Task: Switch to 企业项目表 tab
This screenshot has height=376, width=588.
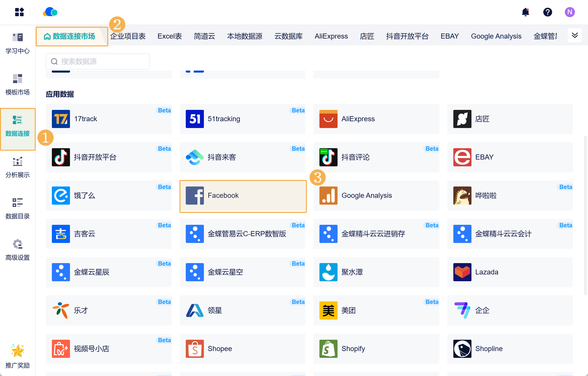Action: click(x=128, y=36)
